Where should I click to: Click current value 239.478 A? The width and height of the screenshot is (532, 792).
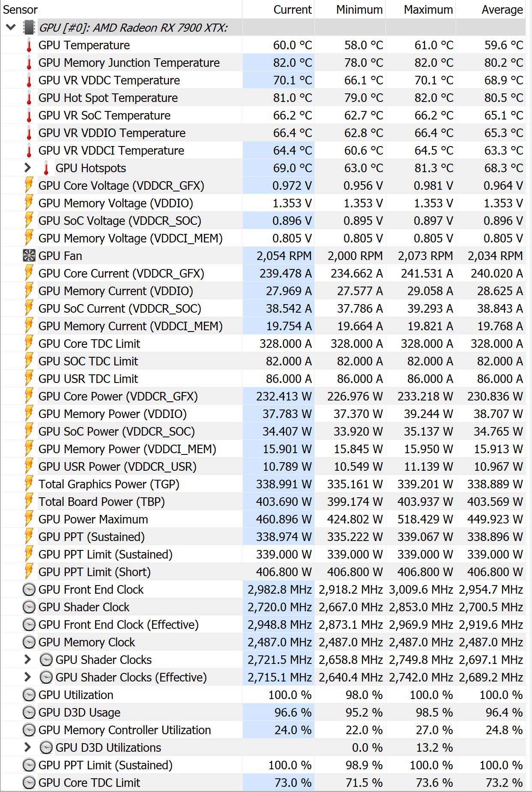pyautogui.click(x=286, y=273)
